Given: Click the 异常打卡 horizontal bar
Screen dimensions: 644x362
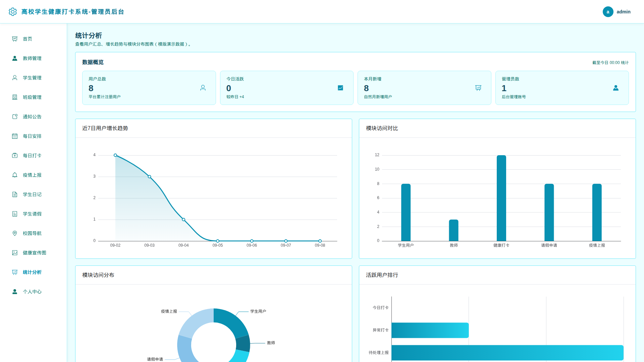Looking at the screenshot, I should point(430,330).
